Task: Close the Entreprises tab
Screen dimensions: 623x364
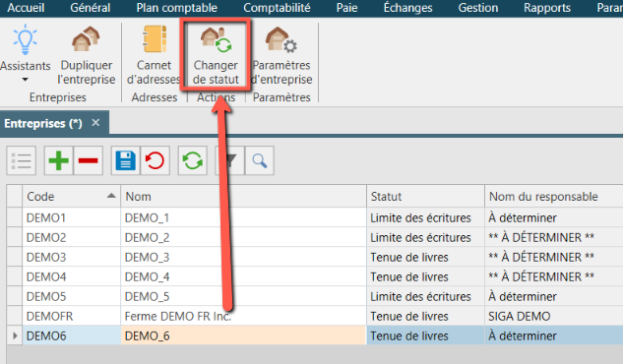Action: point(95,123)
